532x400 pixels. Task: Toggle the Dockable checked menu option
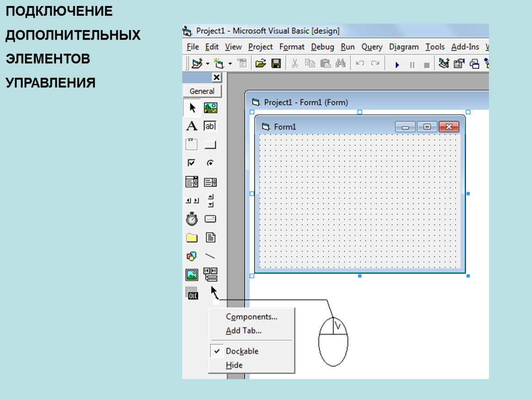point(251,351)
